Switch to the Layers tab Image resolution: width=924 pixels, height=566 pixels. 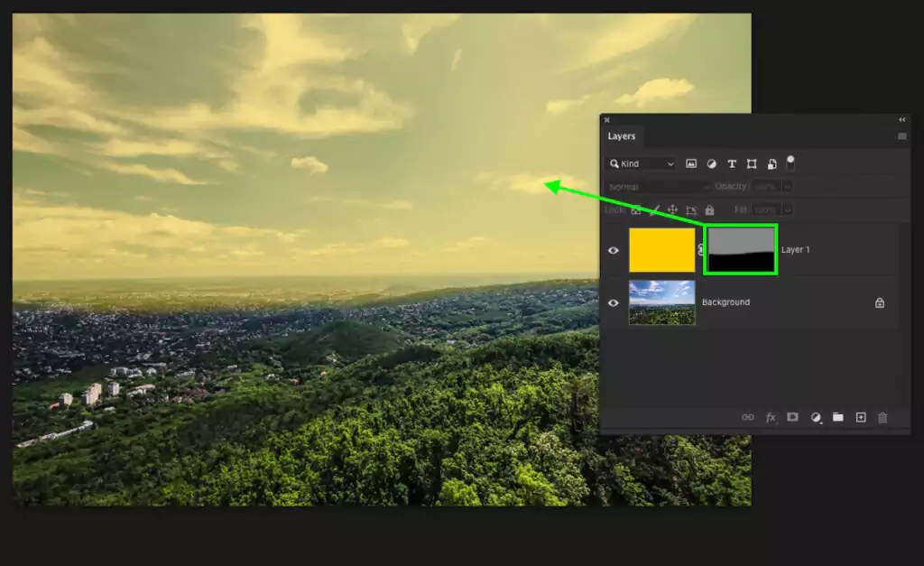621,136
